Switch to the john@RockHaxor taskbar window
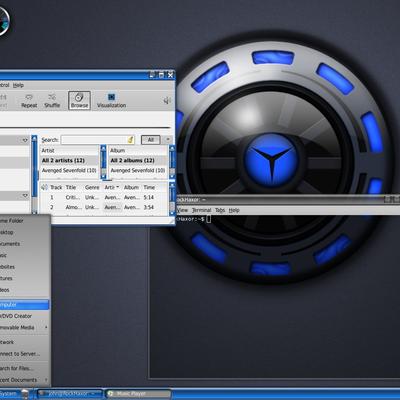Viewport: 400px width, 400px height. tap(70, 394)
